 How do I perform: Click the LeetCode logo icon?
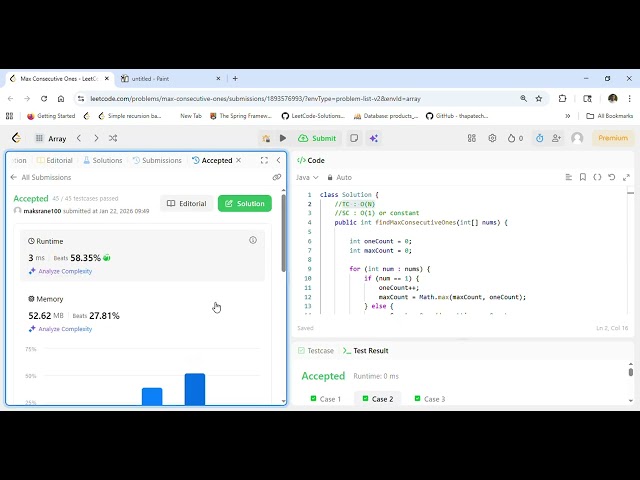pos(16,138)
